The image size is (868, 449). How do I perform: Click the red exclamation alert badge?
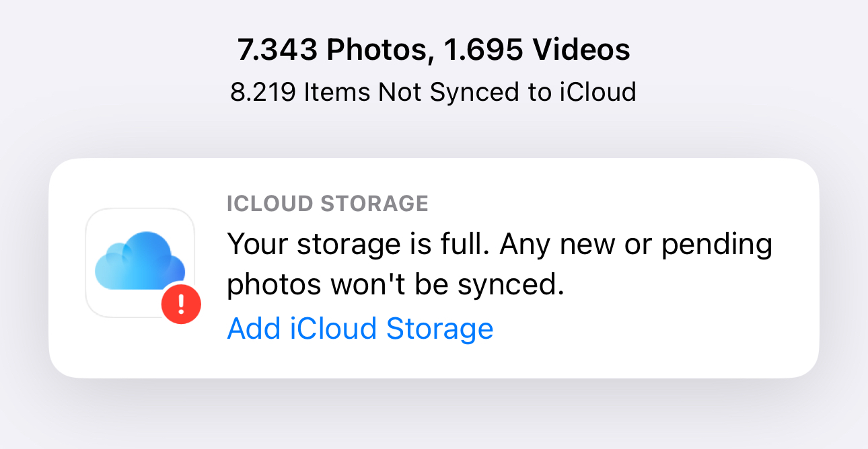tap(181, 304)
